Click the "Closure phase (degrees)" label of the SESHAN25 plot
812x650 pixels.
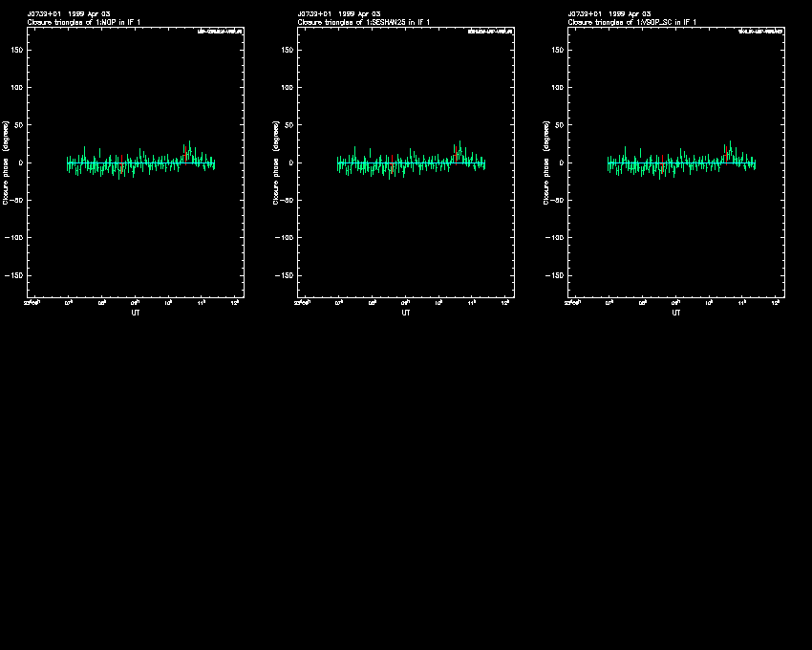tap(276, 162)
